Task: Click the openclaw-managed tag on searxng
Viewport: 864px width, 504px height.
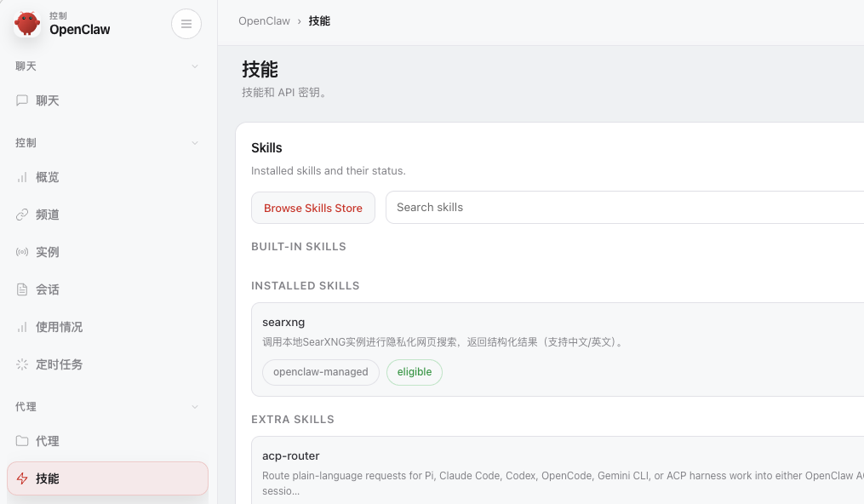Action: (320, 372)
